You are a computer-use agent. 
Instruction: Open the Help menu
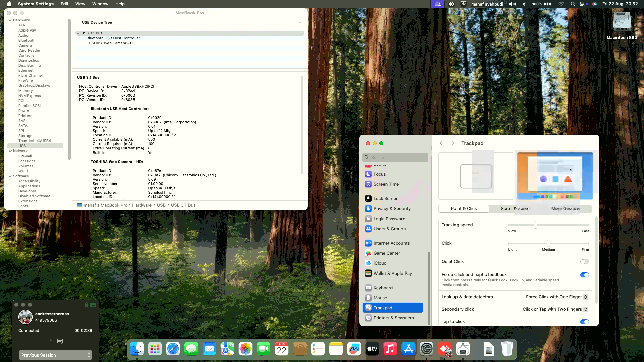pos(120,4)
